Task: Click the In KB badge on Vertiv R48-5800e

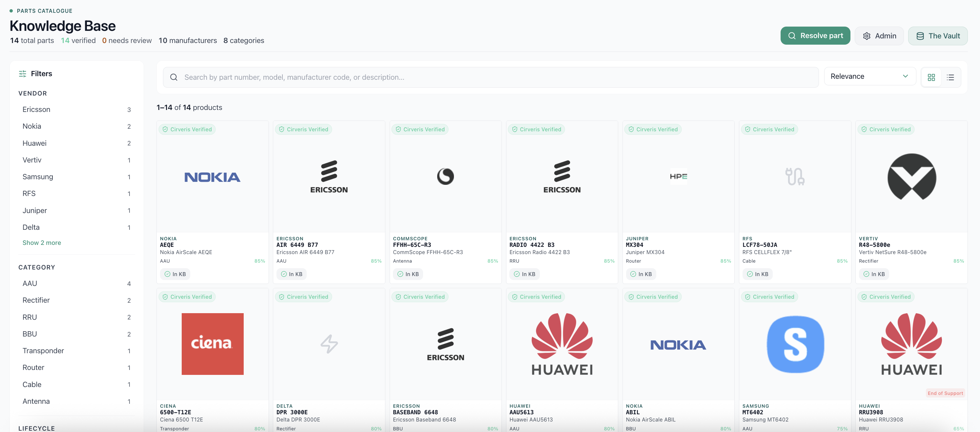Action: coord(874,274)
